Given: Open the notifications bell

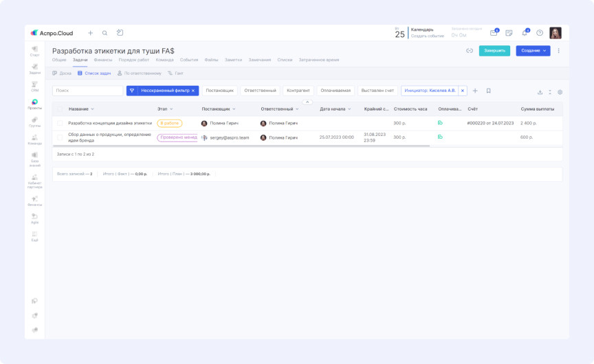Looking at the screenshot, I should coord(525,33).
